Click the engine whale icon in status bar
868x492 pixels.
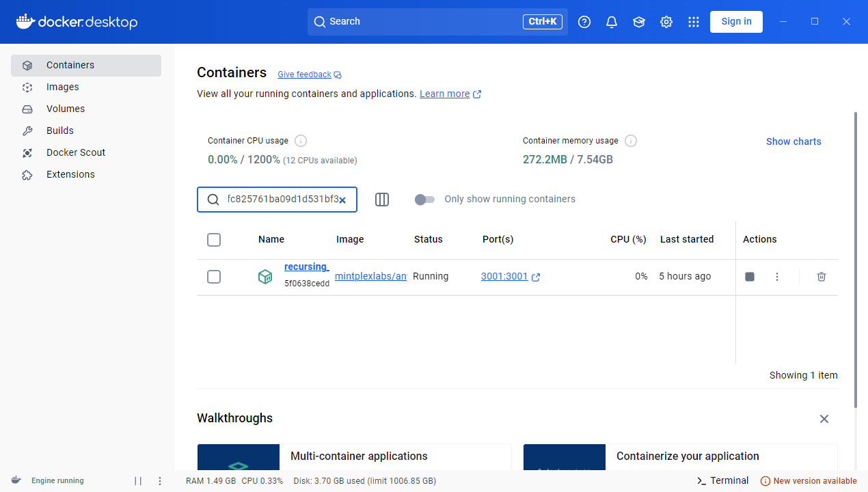[16, 480]
